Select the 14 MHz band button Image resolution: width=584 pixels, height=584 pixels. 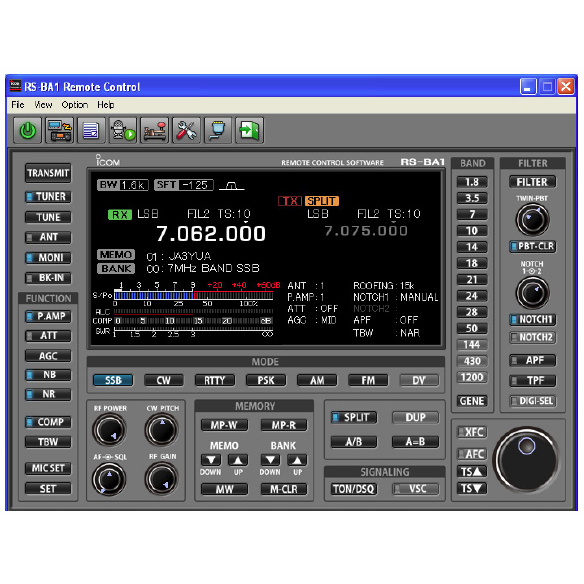click(x=472, y=247)
